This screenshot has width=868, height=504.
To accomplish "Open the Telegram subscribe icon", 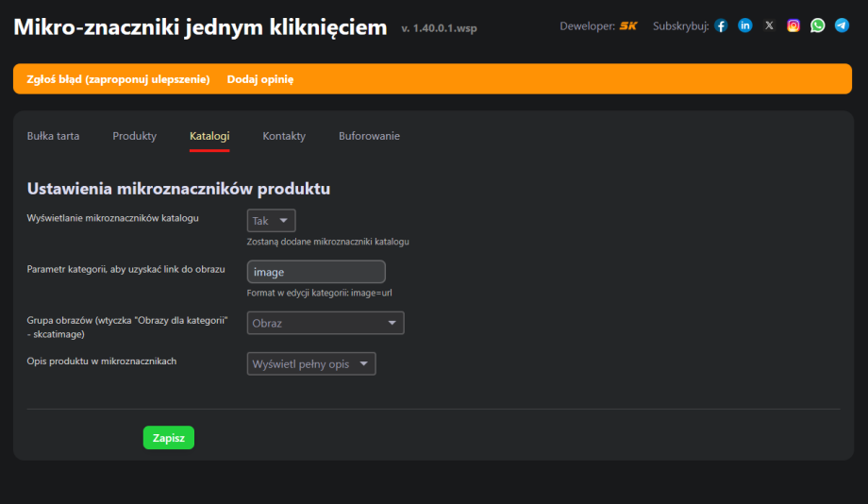I will coord(842,25).
